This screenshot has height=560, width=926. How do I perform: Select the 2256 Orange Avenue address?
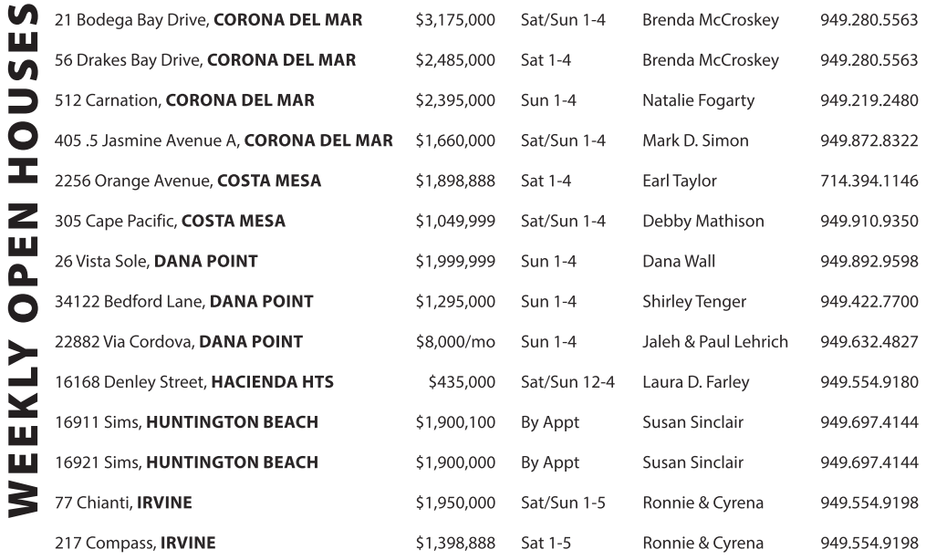click(x=188, y=181)
